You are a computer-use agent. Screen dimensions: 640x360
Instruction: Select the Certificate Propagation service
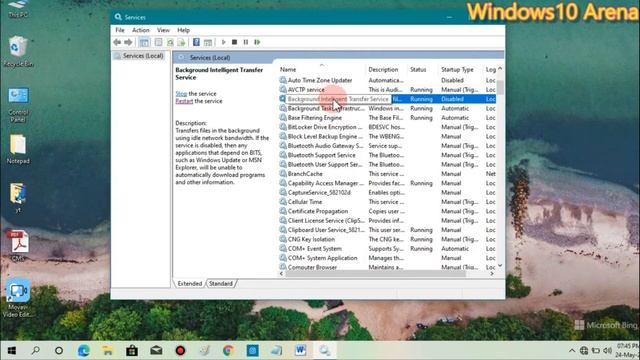coord(318,211)
